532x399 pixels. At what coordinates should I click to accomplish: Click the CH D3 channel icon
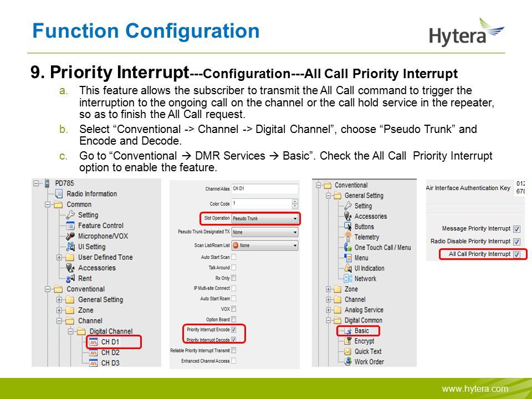(x=93, y=363)
